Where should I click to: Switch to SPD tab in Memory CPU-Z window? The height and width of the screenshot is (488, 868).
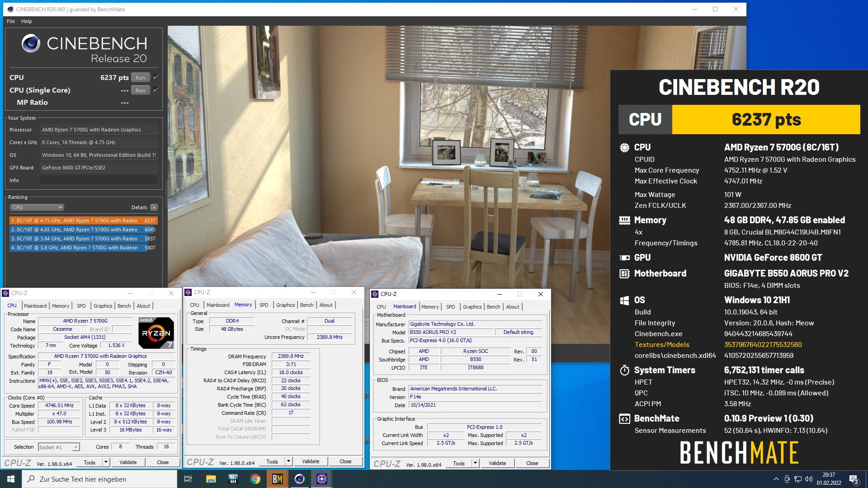(264, 305)
